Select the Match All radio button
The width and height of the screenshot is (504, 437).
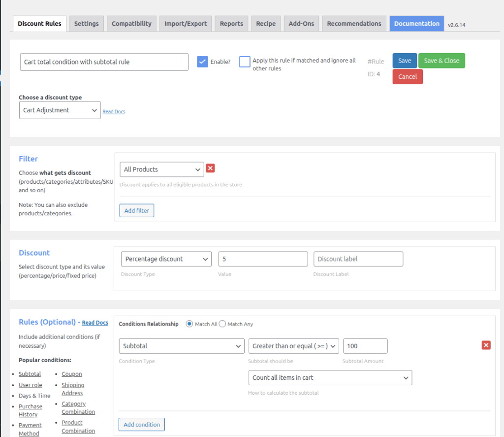[x=189, y=324]
